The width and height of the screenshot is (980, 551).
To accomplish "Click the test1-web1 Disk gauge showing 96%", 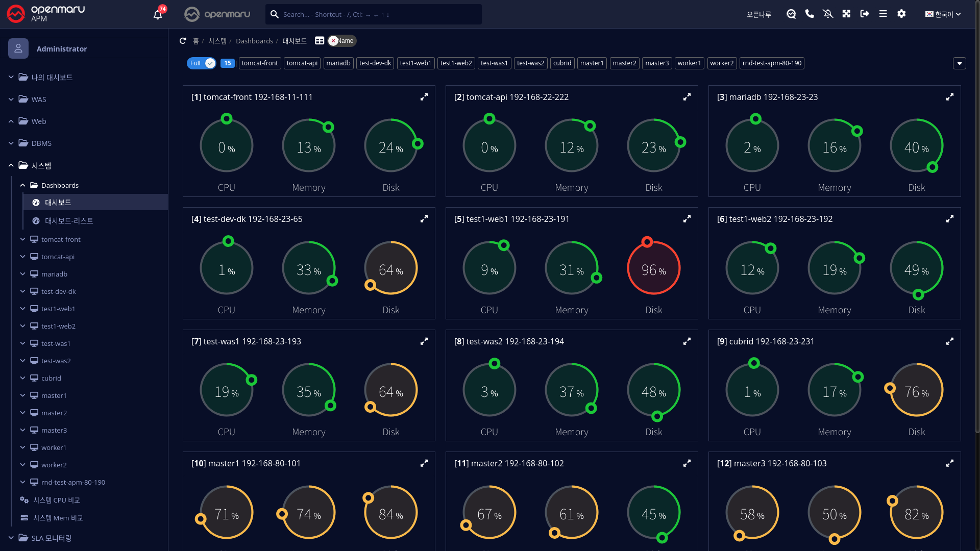I will coord(653,268).
